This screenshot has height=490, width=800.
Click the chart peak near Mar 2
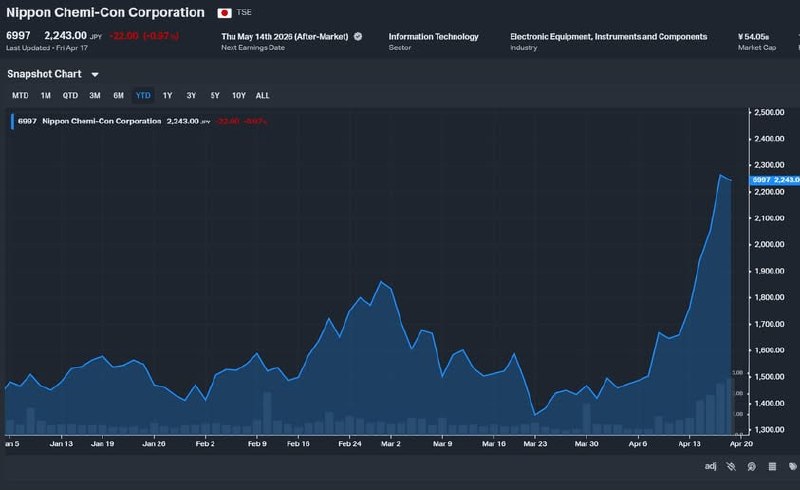(381, 282)
